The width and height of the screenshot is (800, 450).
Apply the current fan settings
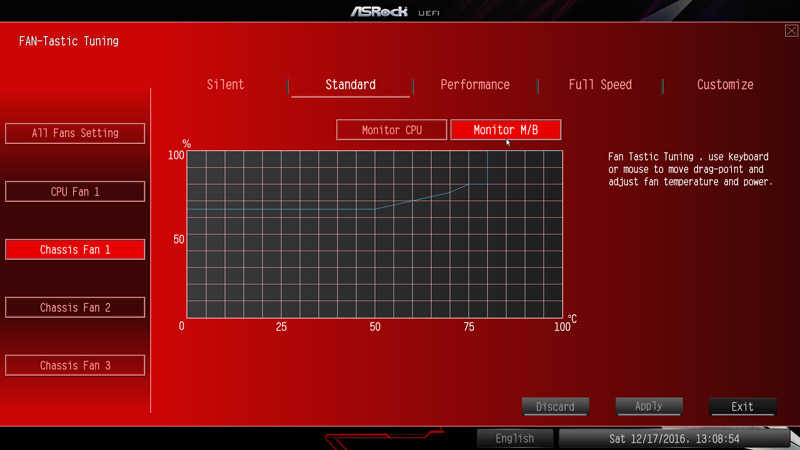(649, 406)
